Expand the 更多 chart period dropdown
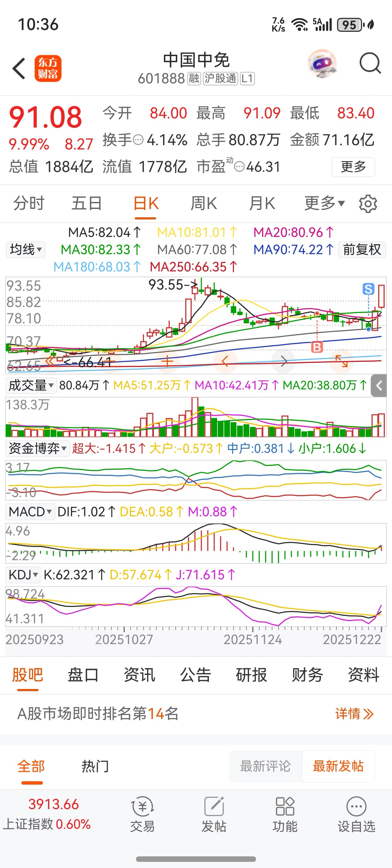 pos(325,204)
